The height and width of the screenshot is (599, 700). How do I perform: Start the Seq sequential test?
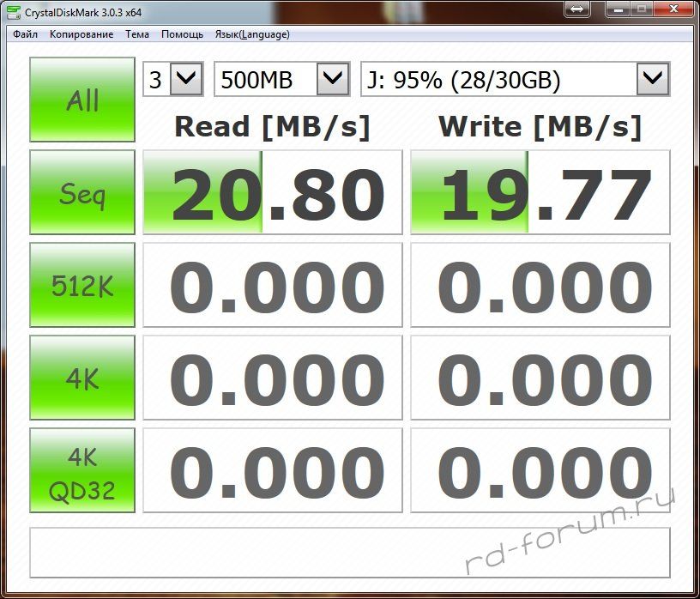(x=82, y=192)
